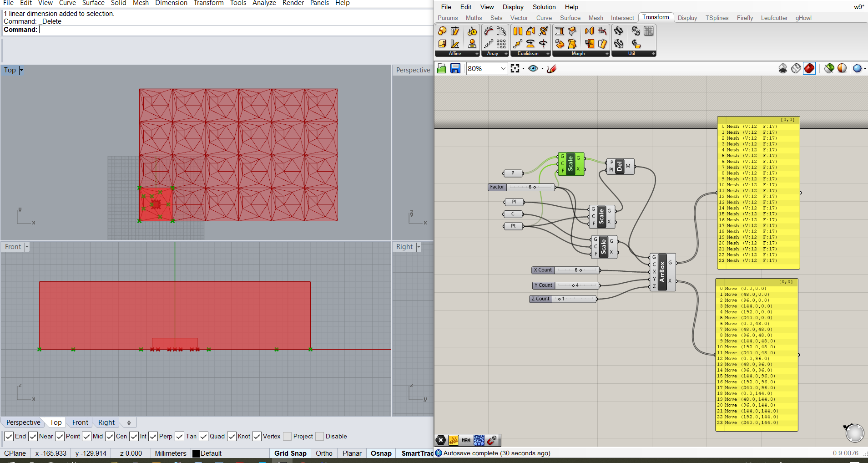Select the Move component arrow icon

tap(518, 44)
